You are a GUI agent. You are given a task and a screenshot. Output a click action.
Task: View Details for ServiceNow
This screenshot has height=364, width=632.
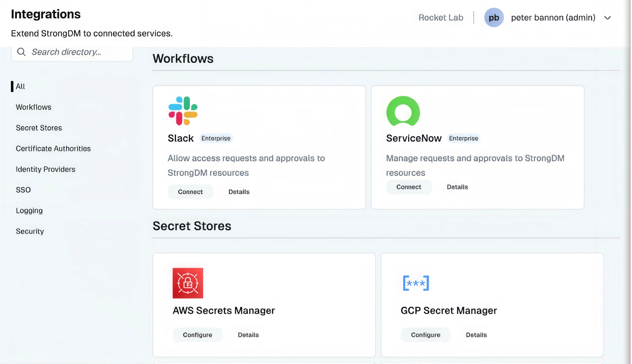tap(457, 187)
